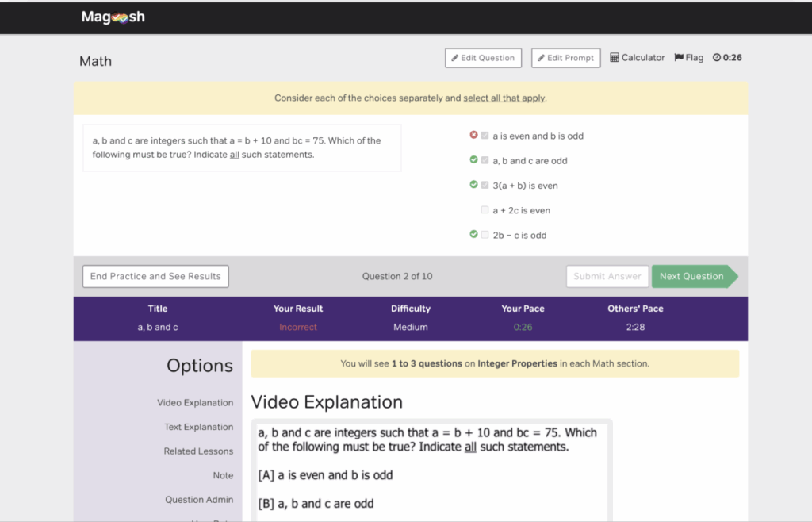Click the timer clock icon
Viewport: 812px width, 522px height.
click(x=716, y=58)
